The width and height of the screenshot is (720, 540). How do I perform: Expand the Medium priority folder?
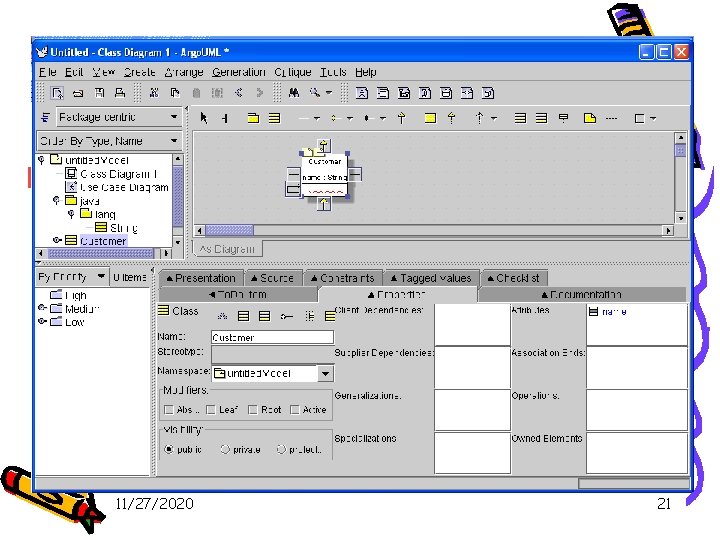42,308
